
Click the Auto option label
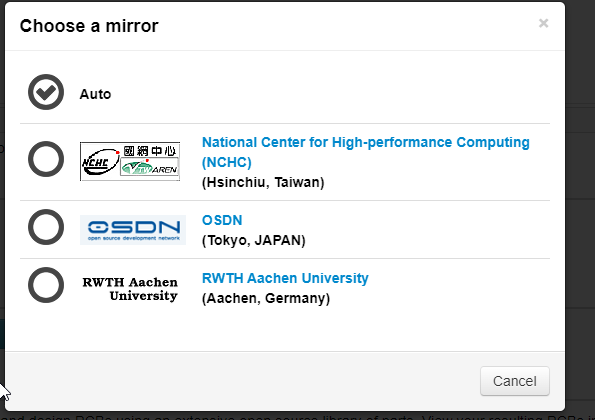95,94
